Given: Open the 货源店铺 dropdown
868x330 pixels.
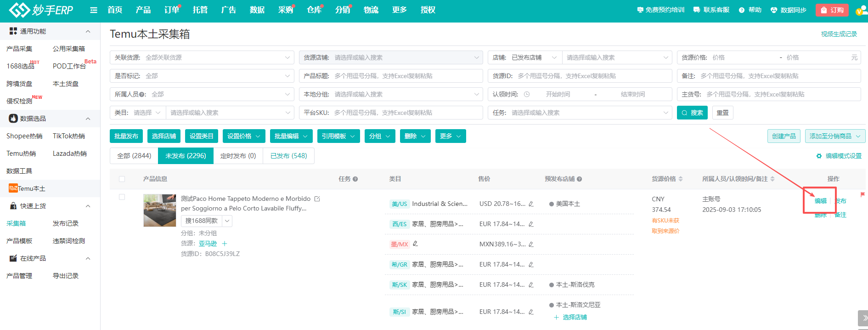Looking at the screenshot, I should (x=391, y=57).
